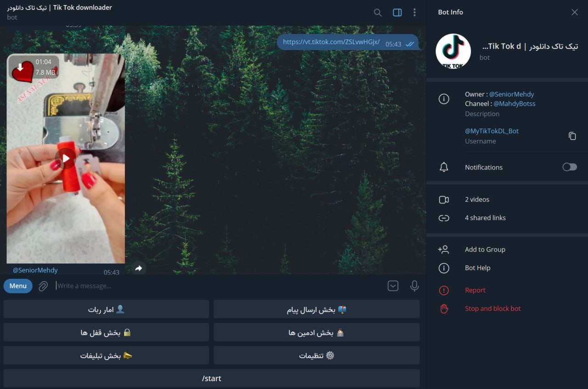The width and height of the screenshot is (588, 389).
Task: Start voice recording with microphone icon
Action: click(x=414, y=286)
